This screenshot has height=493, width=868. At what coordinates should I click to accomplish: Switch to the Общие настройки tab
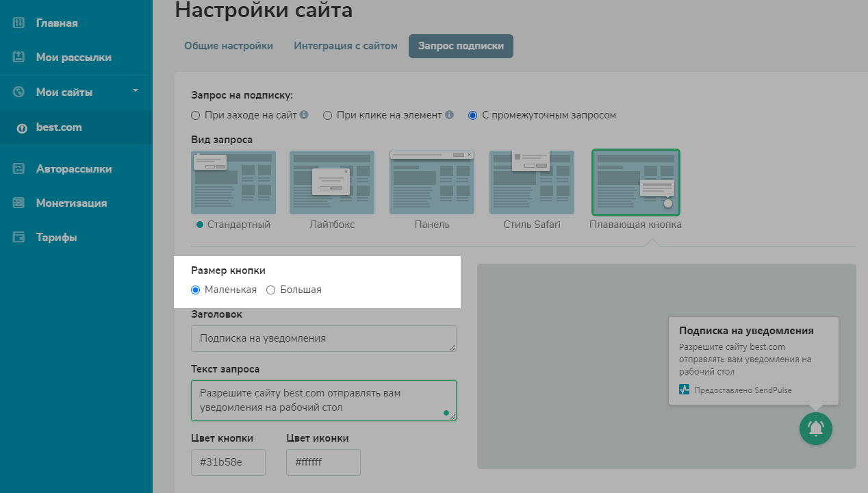point(229,46)
